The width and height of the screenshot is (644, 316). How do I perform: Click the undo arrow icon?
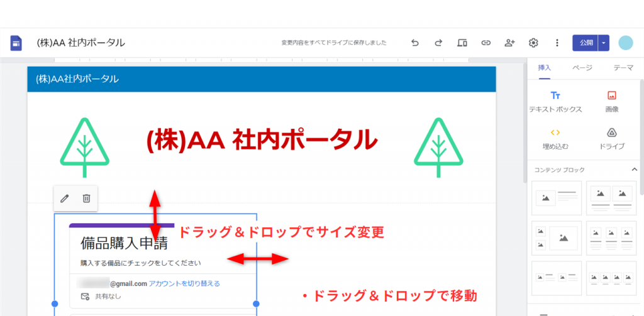click(x=414, y=43)
